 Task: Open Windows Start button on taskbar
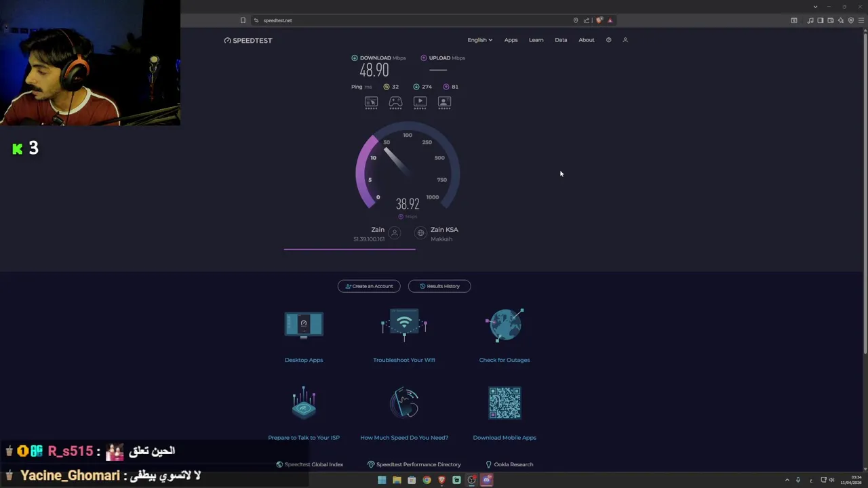tap(382, 480)
